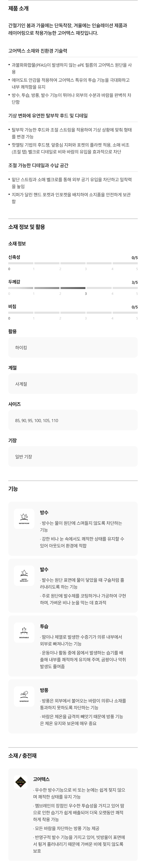Viewport: 146px width, 868px height.
Task: Click the 방수 feature title
Action: 44,512
